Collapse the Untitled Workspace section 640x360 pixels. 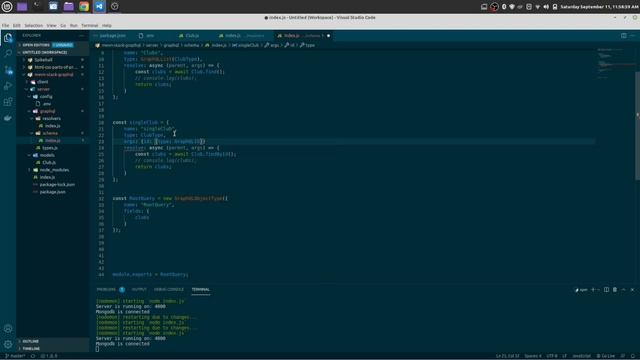(x=53, y=52)
